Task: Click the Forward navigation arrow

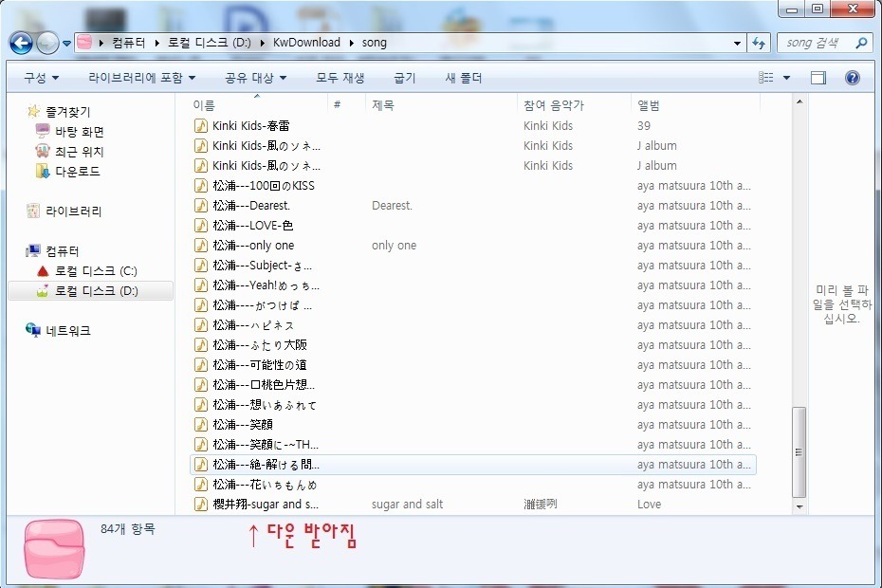Action: click(47, 43)
